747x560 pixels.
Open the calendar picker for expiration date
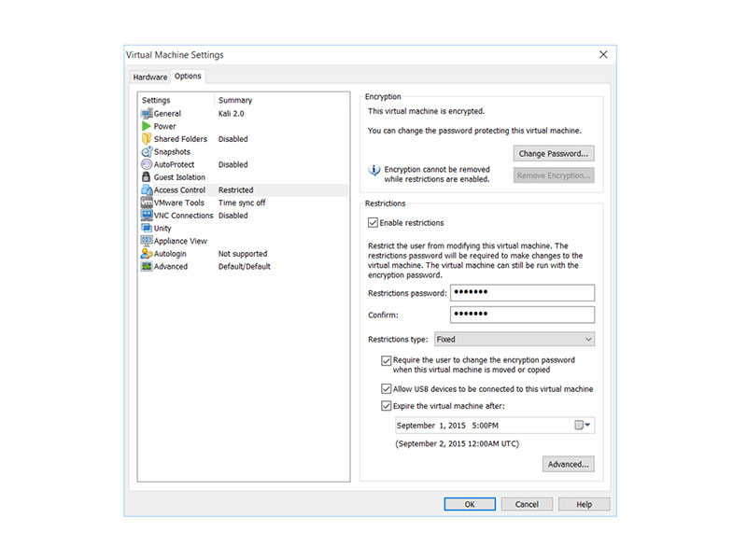coord(582,426)
